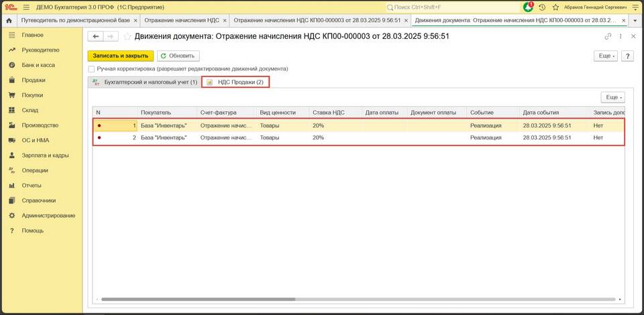Viewport: 644px width, 315px height.
Task: Open the Главное section
Action: click(x=32, y=35)
